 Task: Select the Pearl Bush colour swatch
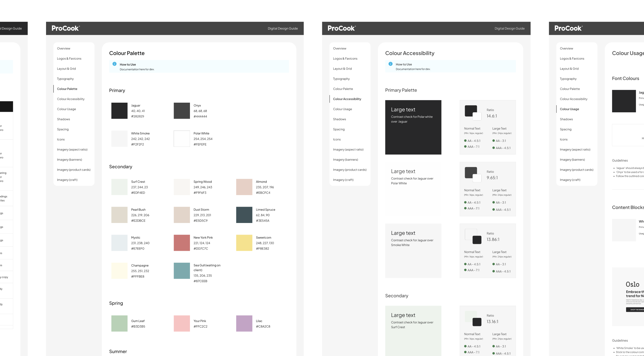119,215
